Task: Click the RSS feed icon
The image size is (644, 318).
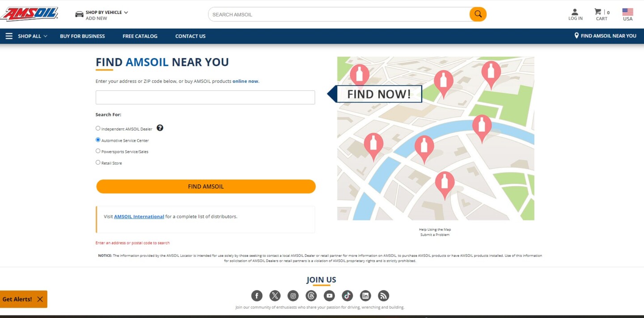Action: [x=383, y=296]
